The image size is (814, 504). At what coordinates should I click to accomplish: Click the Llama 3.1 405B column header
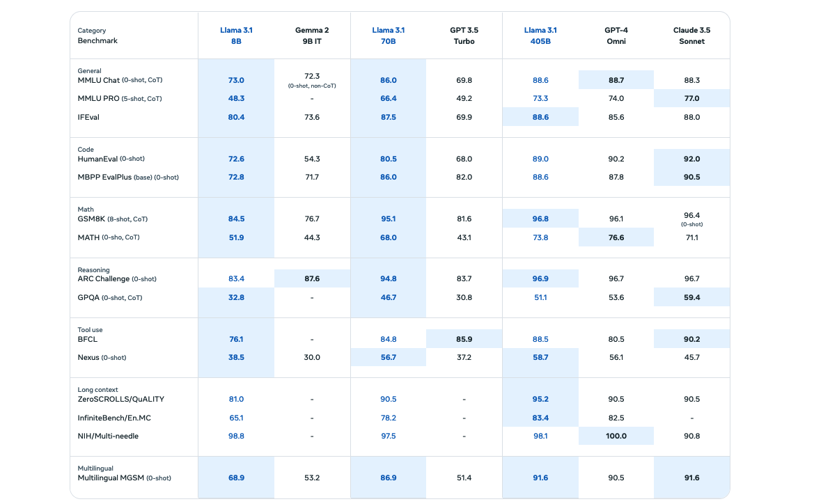point(540,36)
